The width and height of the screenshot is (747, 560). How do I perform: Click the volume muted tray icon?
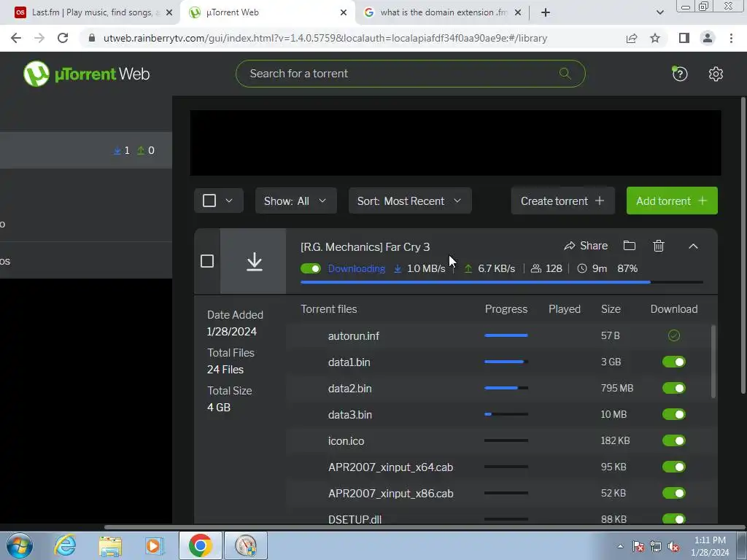point(673,546)
